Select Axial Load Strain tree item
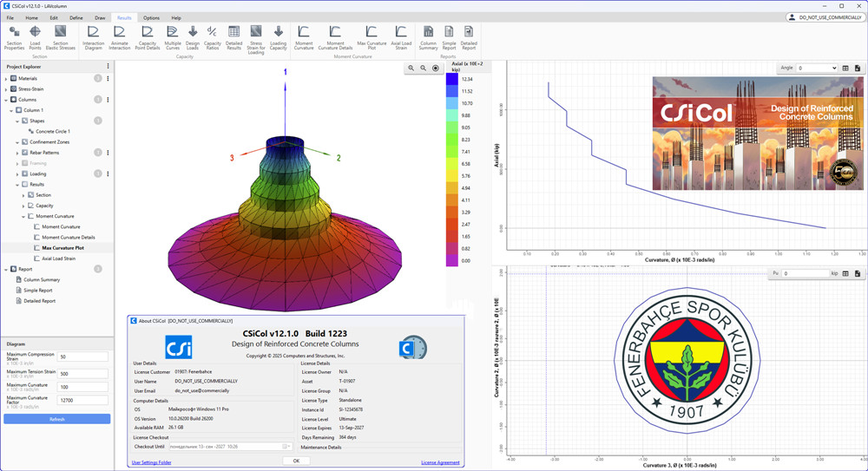 tap(58, 258)
